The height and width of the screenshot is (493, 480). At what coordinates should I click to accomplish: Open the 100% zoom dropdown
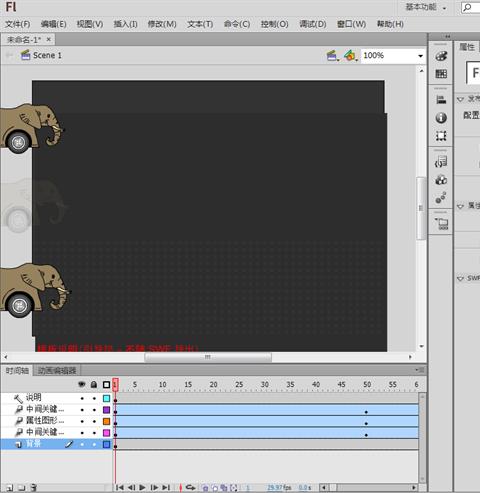tap(393, 56)
